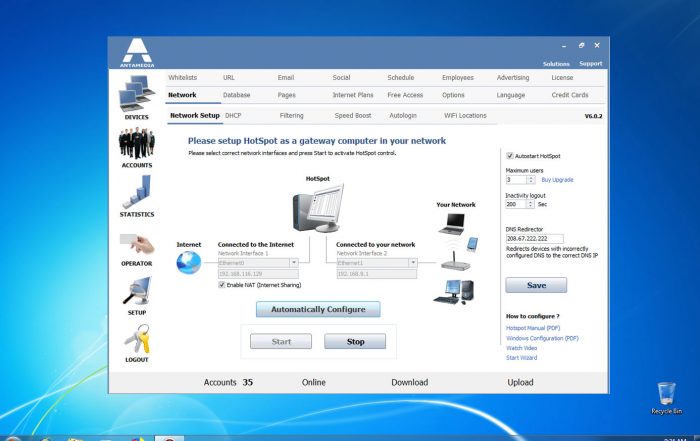Image resolution: width=700 pixels, height=441 pixels.
Task: Select the Network Setup sub-tab
Action: tap(195, 115)
